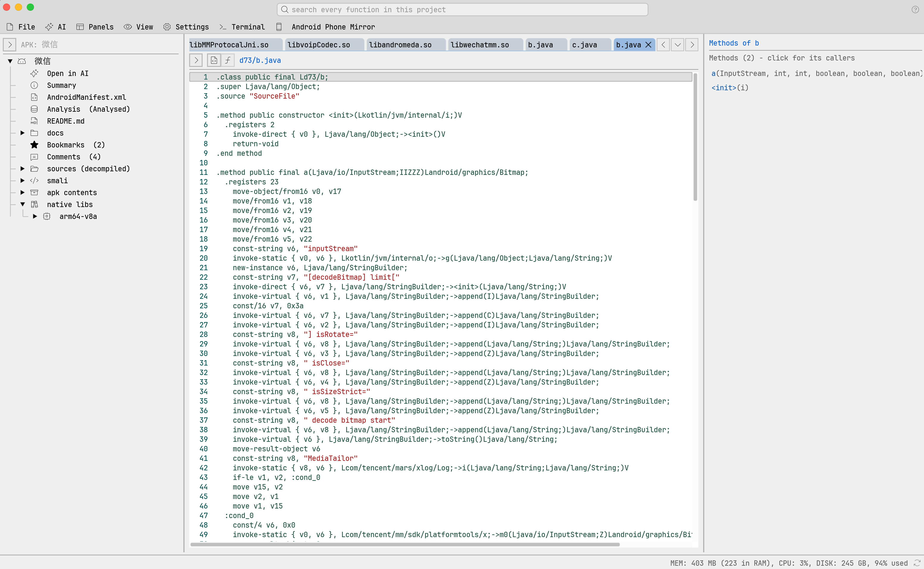Collapse the 微信 root tree node
This screenshot has width=924, height=569.
pyautogui.click(x=10, y=61)
